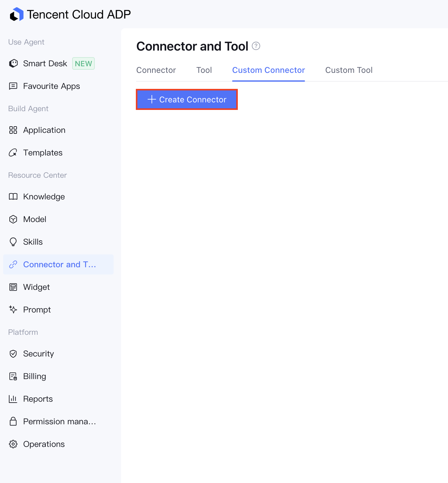Screen dimensions: 448x483
Task: Click the plus icon on Create Connector
Action: [152, 99]
